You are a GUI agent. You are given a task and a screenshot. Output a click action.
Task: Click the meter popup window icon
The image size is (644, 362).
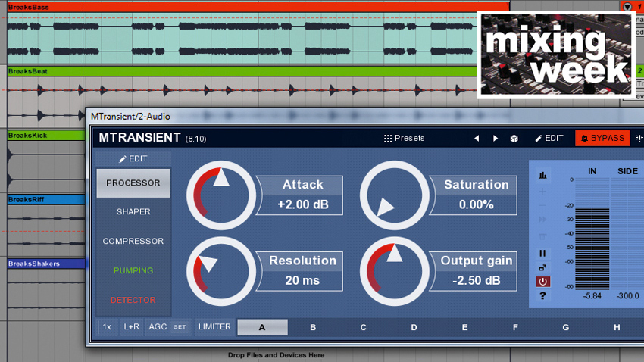(x=542, y=267)
